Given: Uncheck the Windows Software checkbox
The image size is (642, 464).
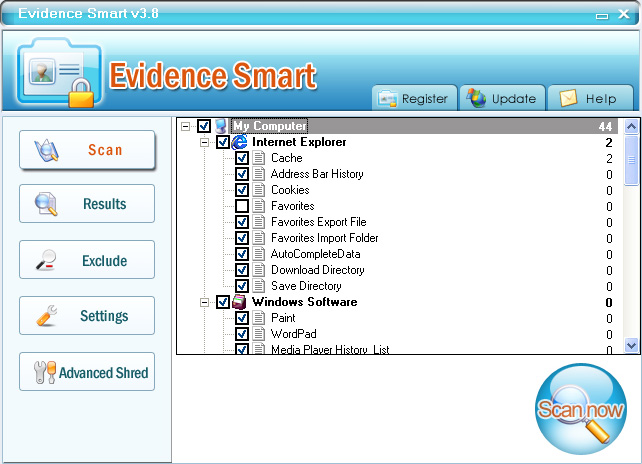Looking at the screenshot, I should tap(223, 302).
